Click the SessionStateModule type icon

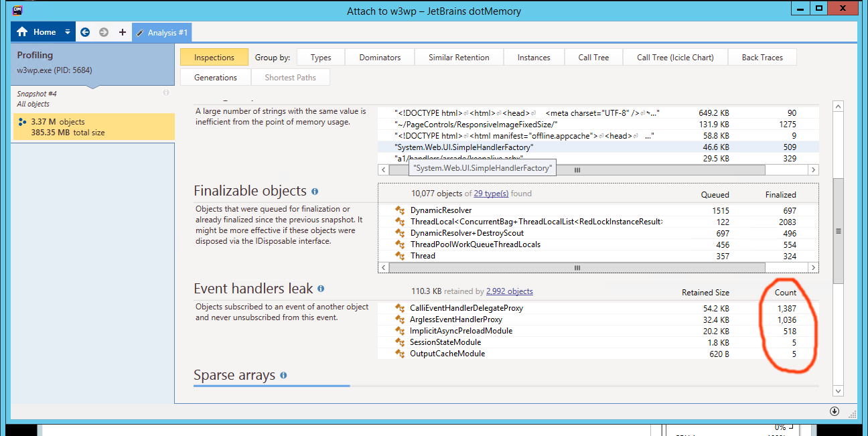pos(401,342)
